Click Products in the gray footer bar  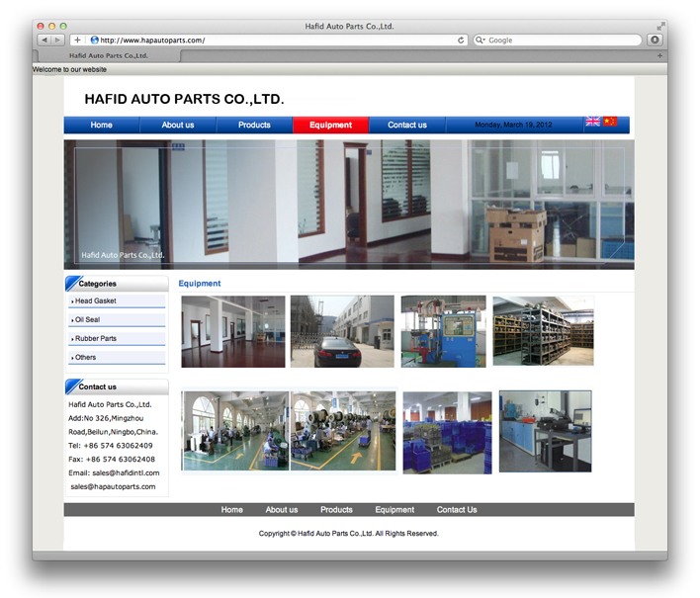tap(336, 510)
